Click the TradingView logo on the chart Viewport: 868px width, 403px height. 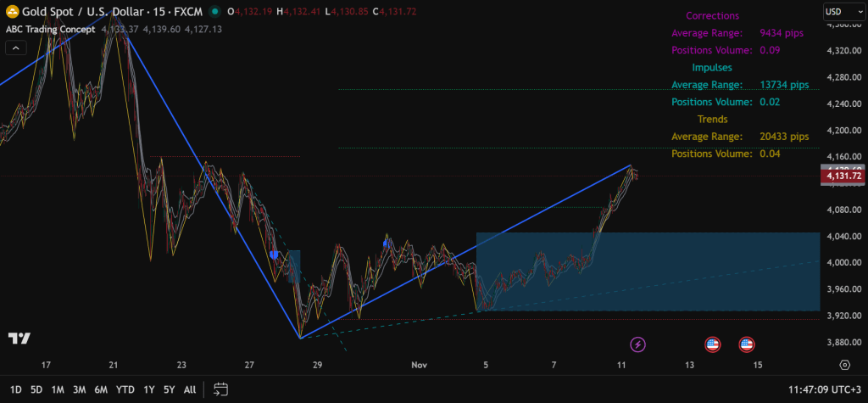19,338
